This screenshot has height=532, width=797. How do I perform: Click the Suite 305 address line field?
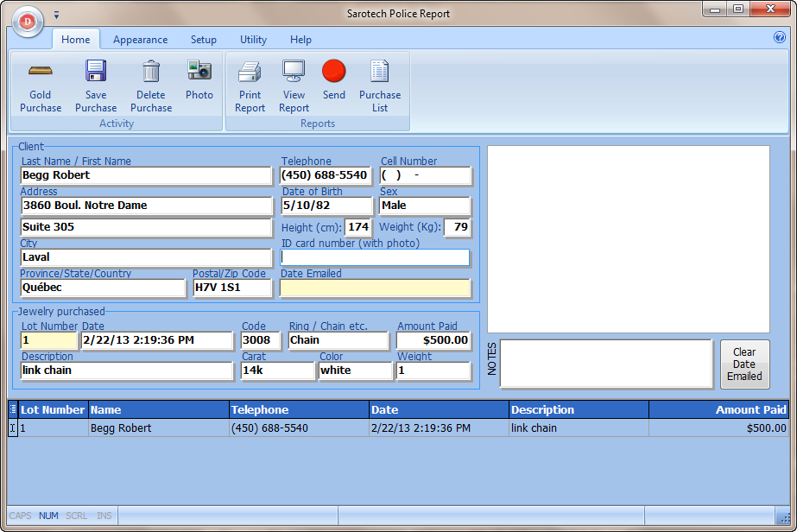(147, 227)
